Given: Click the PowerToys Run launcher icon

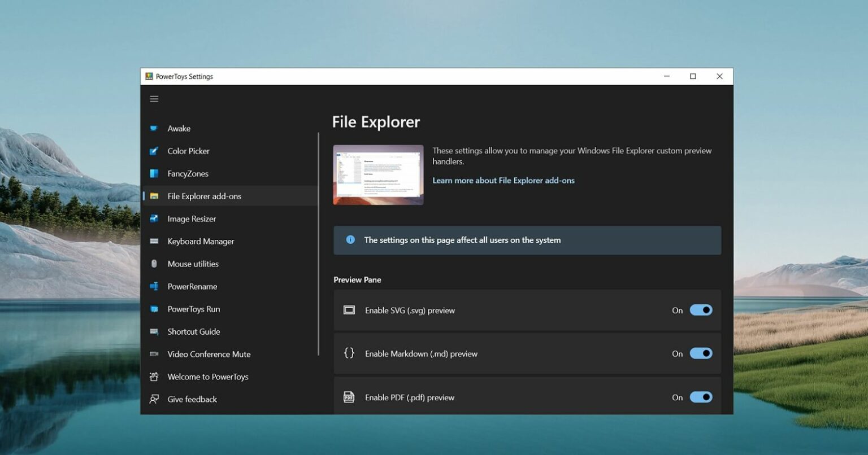Looking at the screenshot, I should point(153,309).
